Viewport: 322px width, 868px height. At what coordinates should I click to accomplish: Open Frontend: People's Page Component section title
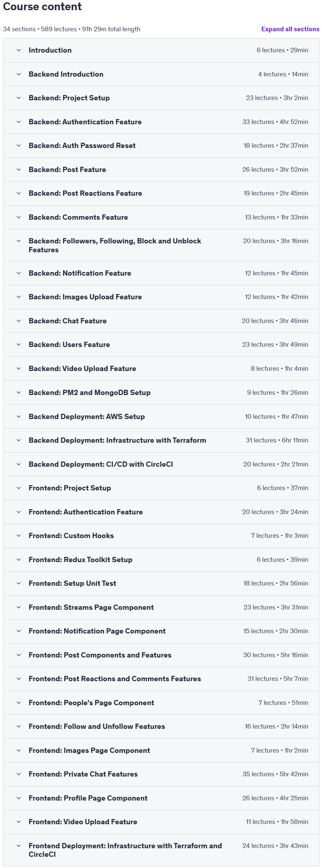point(91,703)
